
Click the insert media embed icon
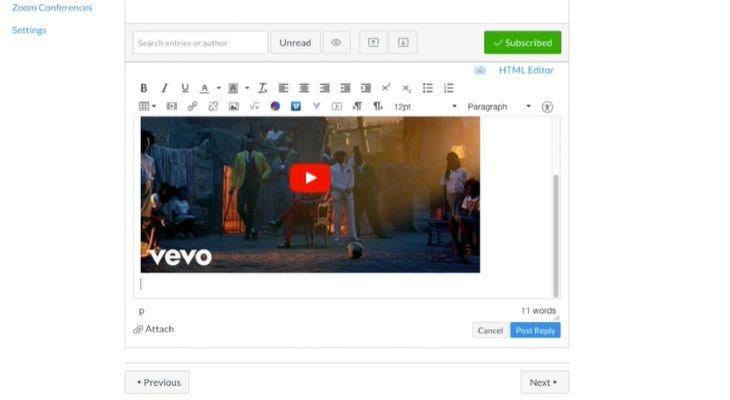pyautogui.click(x=172, y=106)
